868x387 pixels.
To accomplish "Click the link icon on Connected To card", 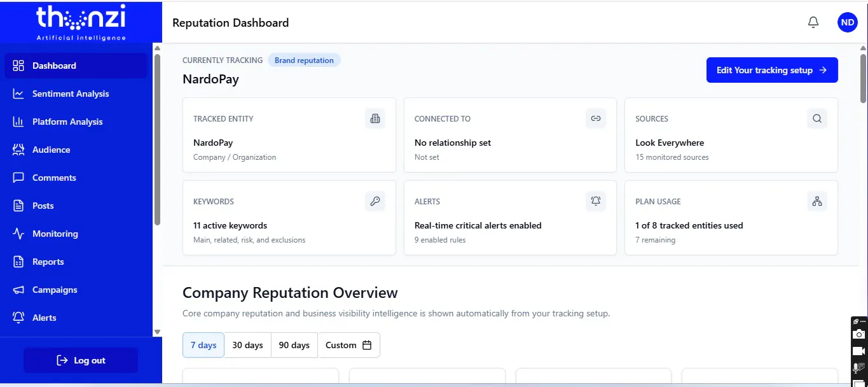I will (596, 118).
